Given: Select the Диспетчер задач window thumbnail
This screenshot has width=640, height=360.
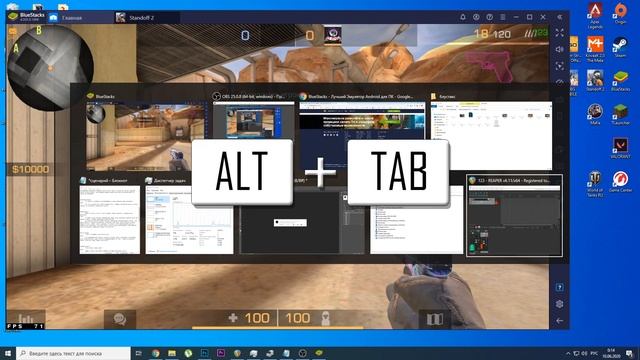Looking at the screenshot, I should coord(189,220).
